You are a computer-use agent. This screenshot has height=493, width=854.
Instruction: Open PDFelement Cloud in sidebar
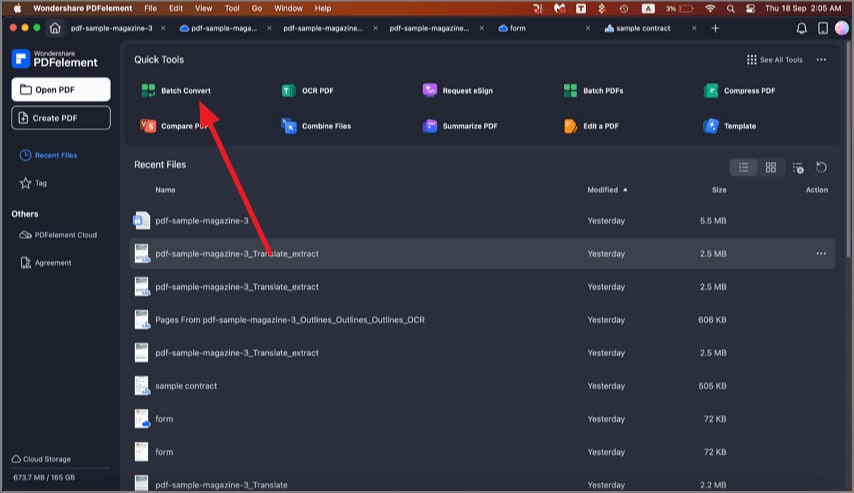point(58,235)
